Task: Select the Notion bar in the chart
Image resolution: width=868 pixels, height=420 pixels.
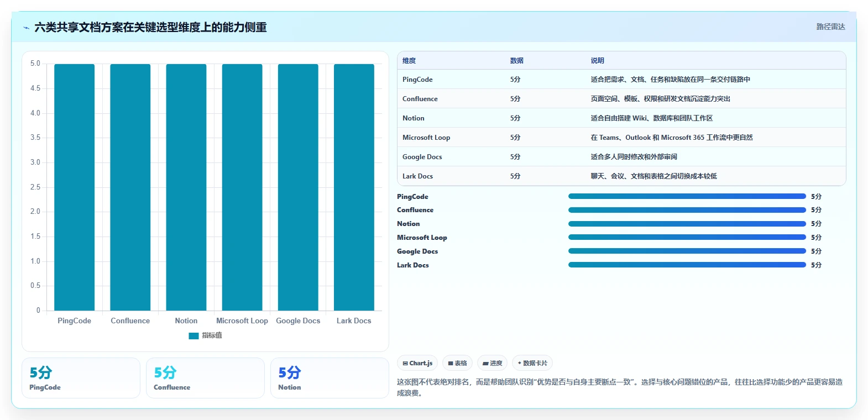Action: (x=186, y=187)
